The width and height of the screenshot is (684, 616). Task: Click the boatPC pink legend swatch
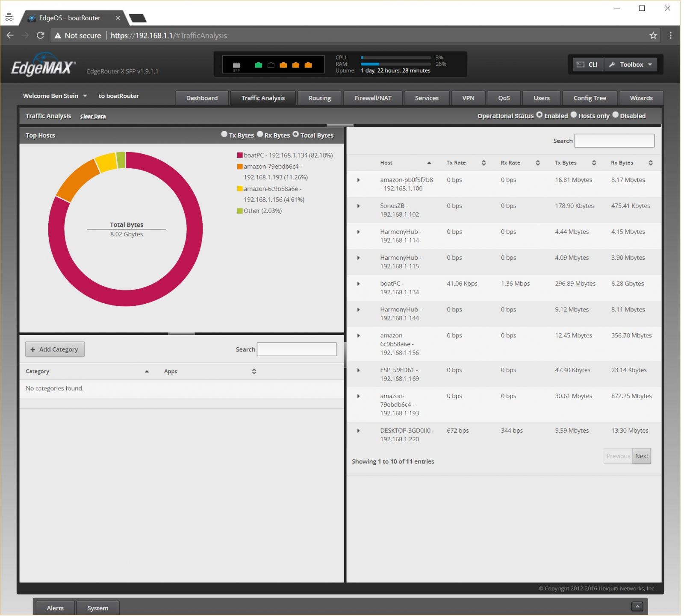click(239, 155)
